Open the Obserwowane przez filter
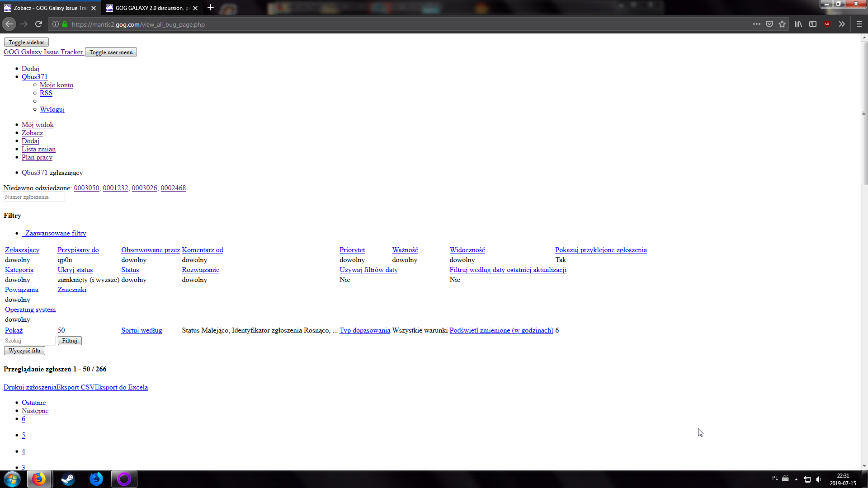 click(151, 250)
